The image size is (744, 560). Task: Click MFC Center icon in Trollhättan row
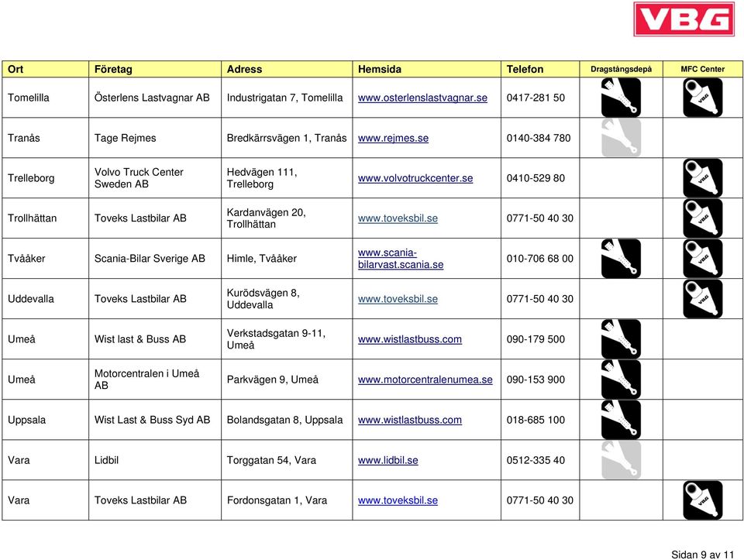702,218
